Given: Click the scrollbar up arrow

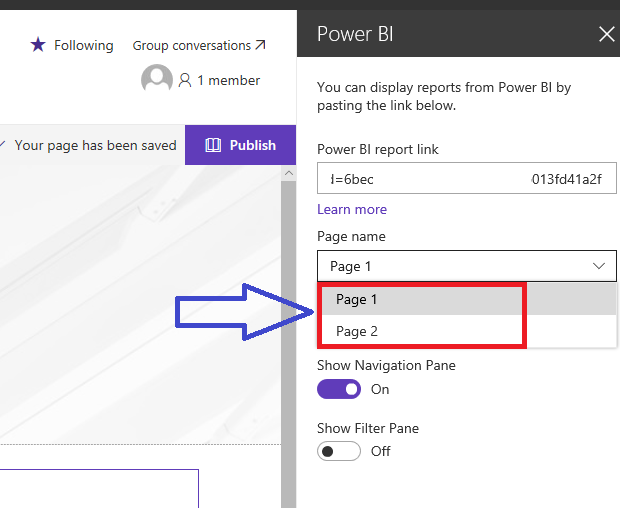Looking at the screenshot, I should click(x=289, y=173).
